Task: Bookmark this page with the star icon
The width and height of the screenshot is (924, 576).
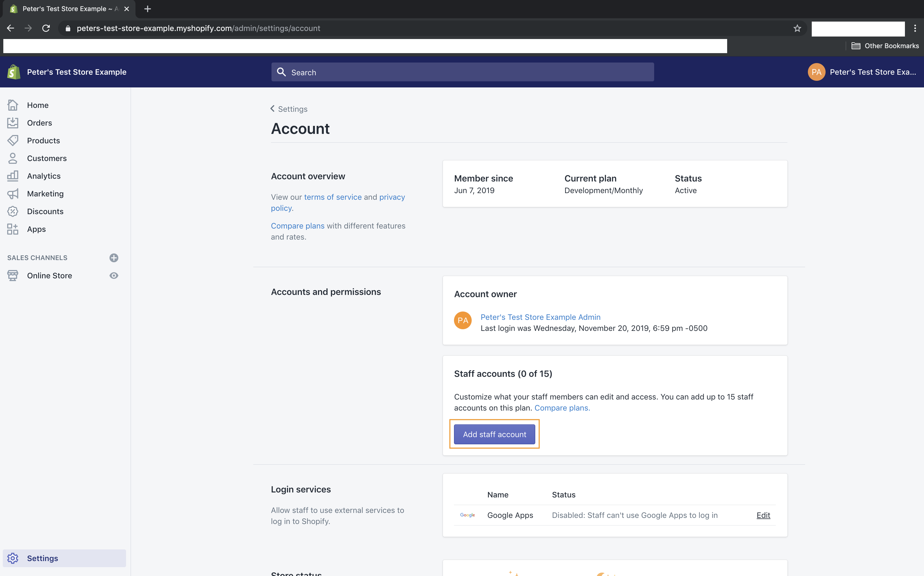Action: click(797, 28)
